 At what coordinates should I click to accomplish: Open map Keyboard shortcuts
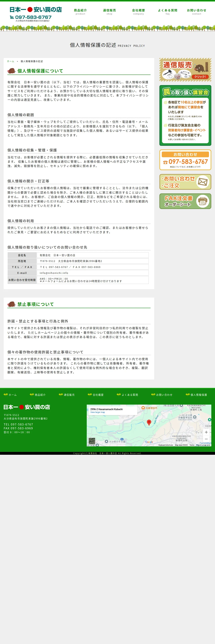(x=166, y=445)
